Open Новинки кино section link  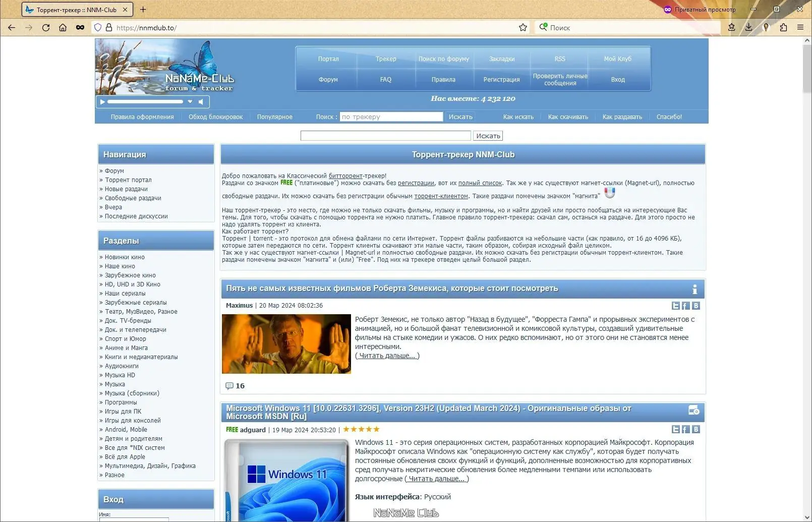pos(125,257)
